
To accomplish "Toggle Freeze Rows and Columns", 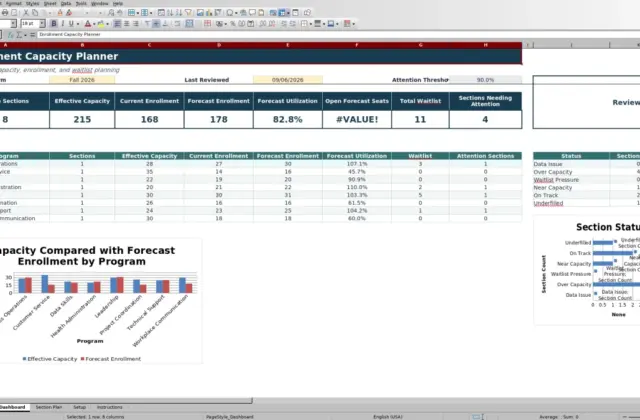I will point(282,13).
